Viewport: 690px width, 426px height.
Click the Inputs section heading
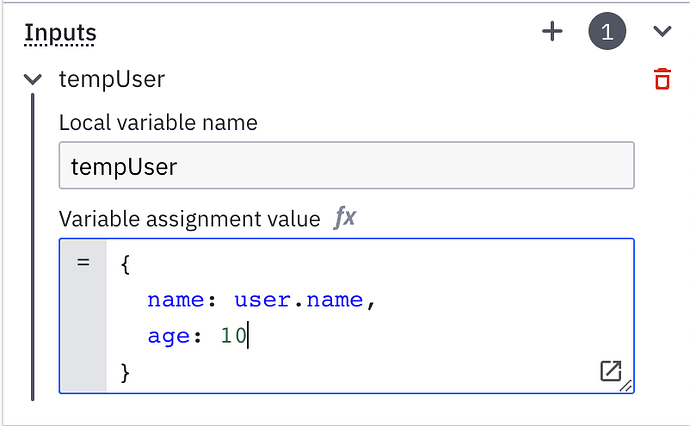[60, 32]
